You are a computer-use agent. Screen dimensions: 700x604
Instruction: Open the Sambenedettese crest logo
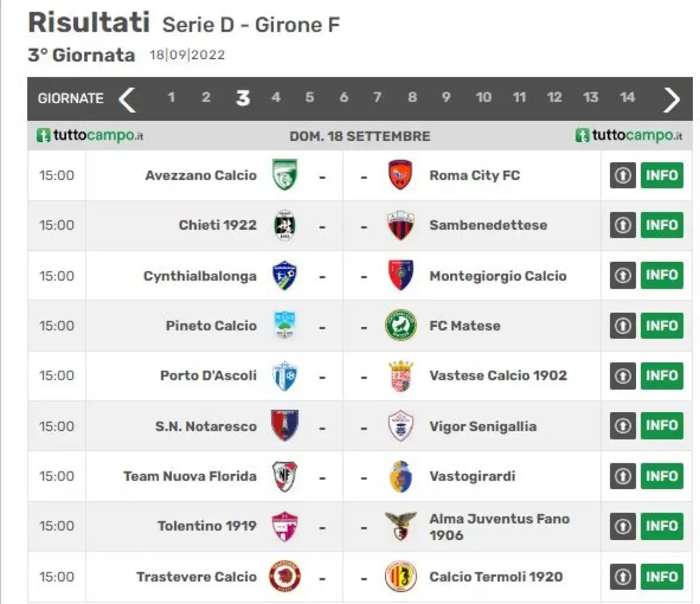point(400,225)
